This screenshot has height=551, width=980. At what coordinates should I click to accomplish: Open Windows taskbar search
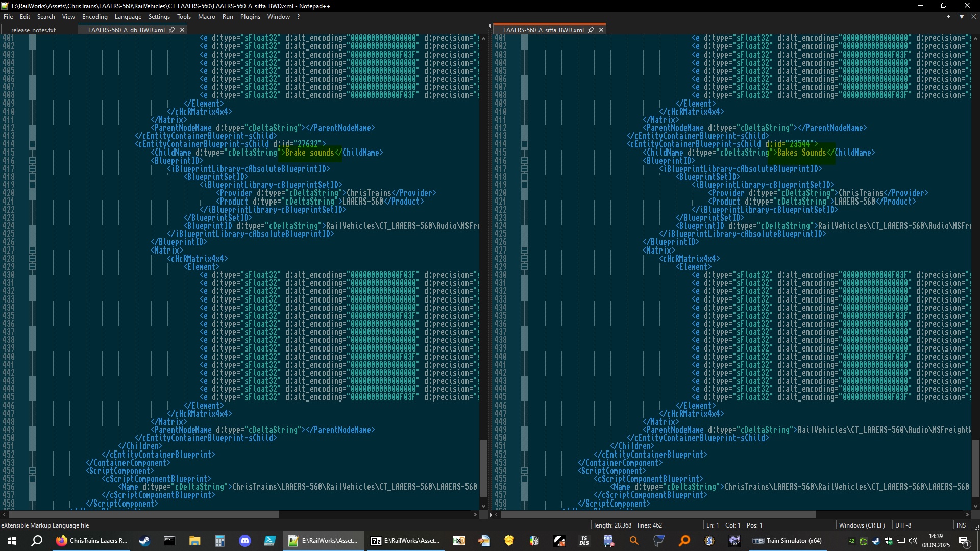pyautogui.click(x=37, y=541)
